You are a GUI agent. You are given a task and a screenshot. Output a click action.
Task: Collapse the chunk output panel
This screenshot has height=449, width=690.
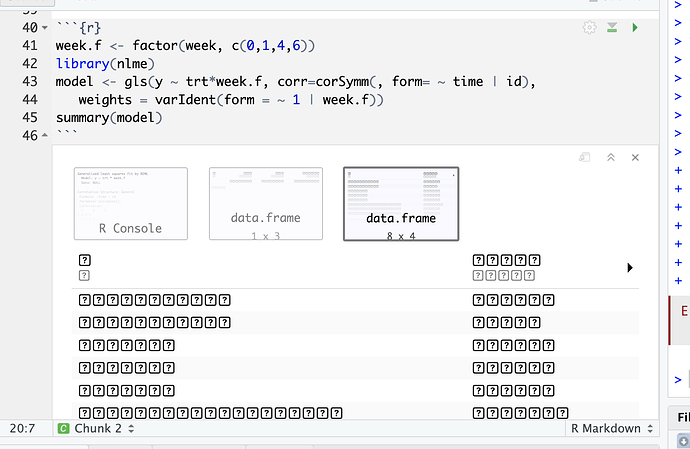[x=611, y=157]
